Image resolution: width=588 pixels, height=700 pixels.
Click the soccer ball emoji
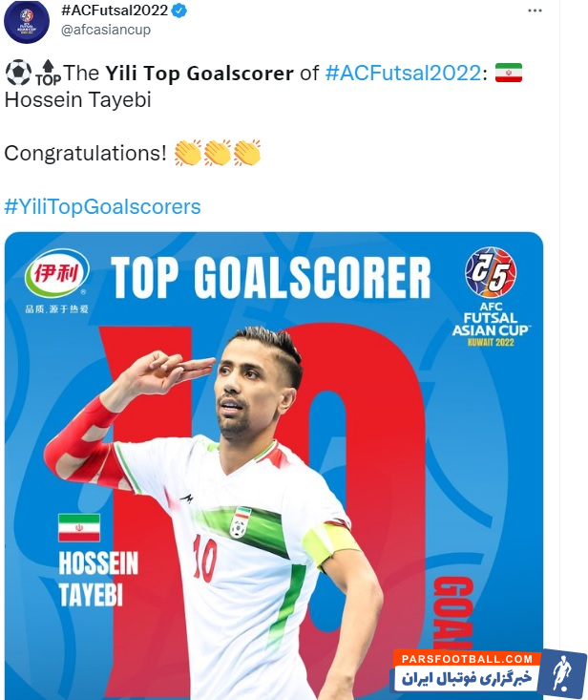(x=18, y=73)
